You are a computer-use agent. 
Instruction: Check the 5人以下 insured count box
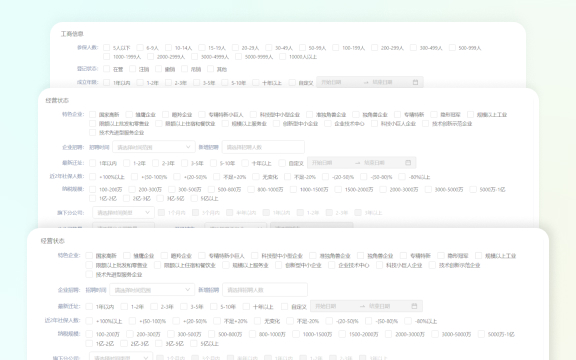tap(107, 48)
